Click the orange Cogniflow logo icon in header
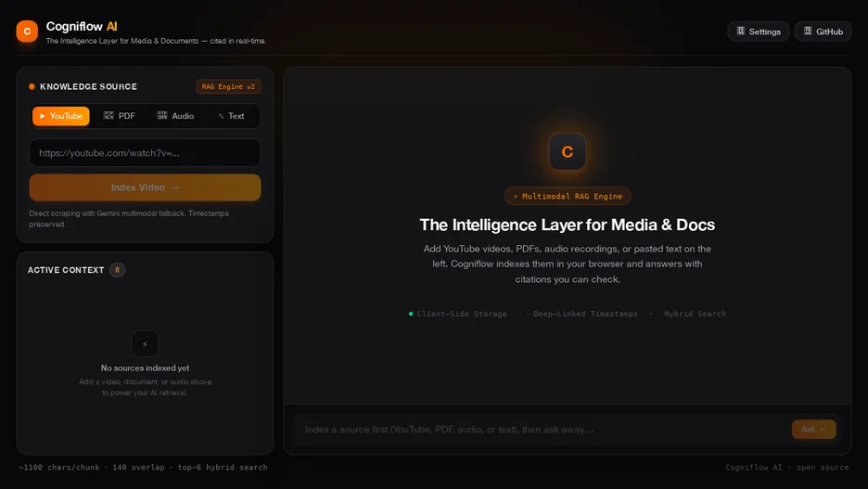868x489 pixels. (27, 31)
